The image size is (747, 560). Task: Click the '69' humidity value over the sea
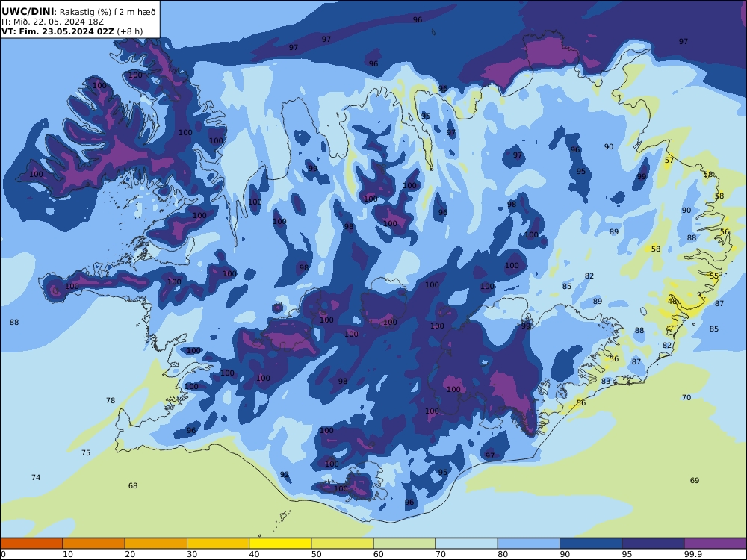pyautogui.click(x=695, y=480)
